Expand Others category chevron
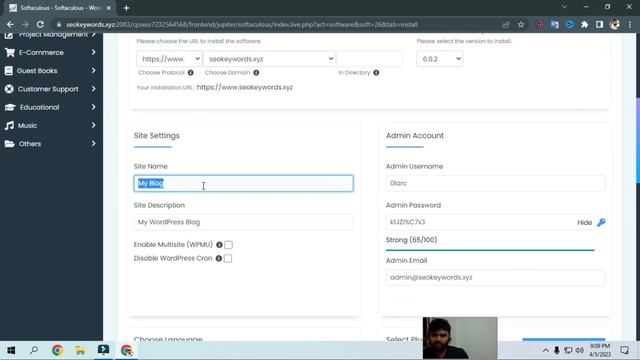Image resolution: width=640 pixels, height=360 pixels. tap(93, 144)
